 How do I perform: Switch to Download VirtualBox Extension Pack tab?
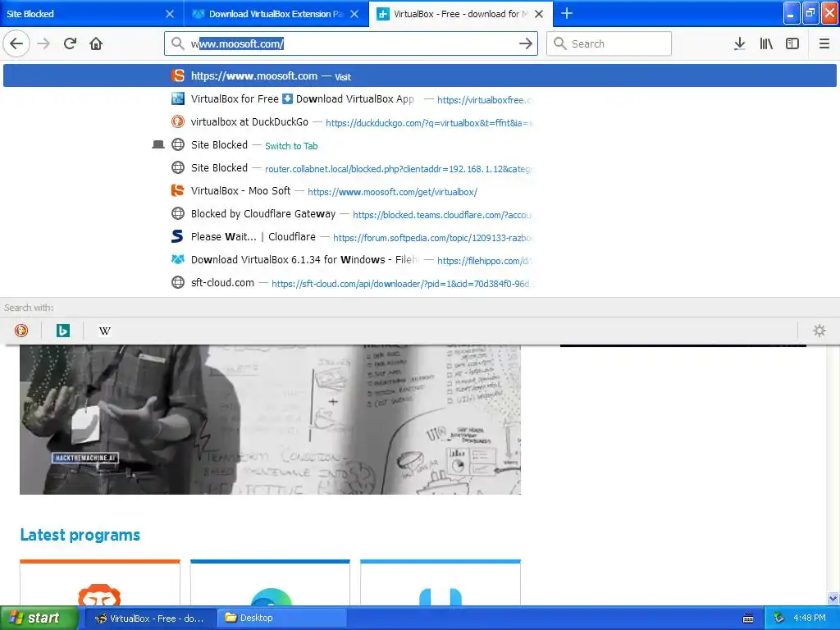[x=276, y=13]
